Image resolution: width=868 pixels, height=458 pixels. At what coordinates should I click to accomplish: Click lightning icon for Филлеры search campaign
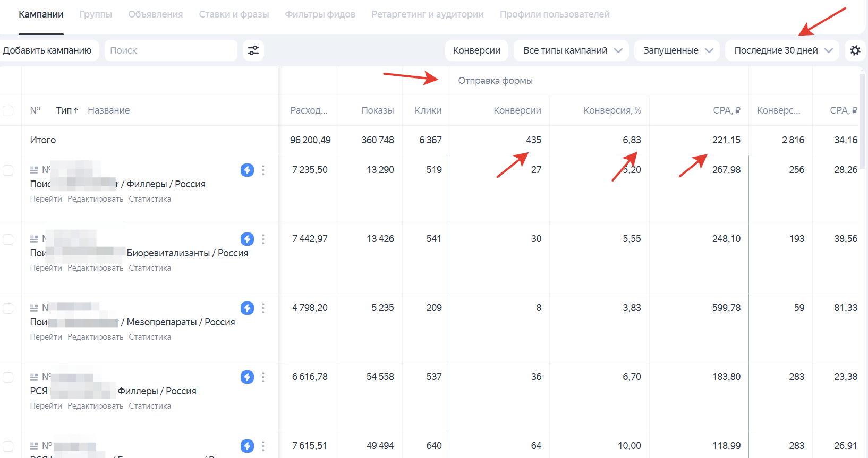coord(247,170)
